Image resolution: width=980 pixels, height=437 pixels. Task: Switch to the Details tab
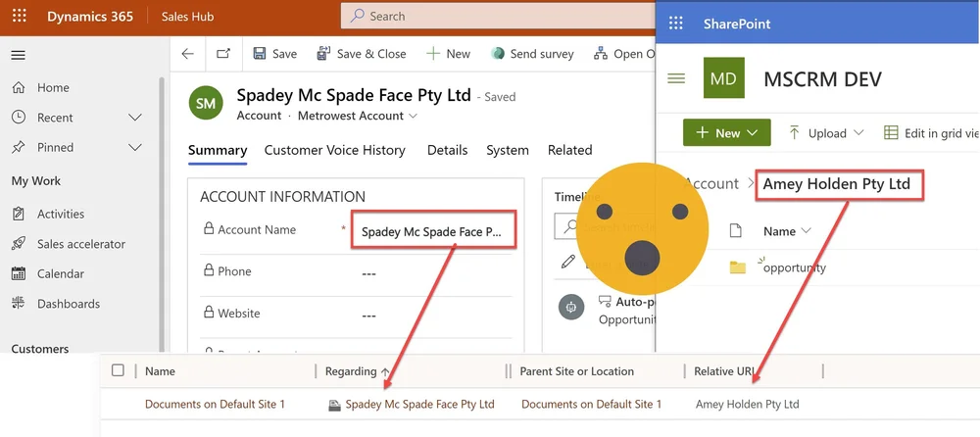click(x=448, y=150)
